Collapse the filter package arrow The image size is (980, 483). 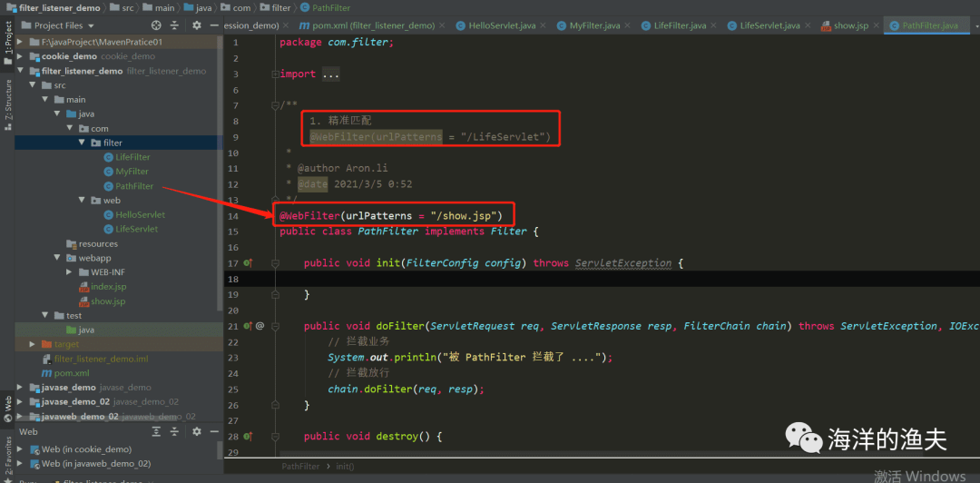82,143
